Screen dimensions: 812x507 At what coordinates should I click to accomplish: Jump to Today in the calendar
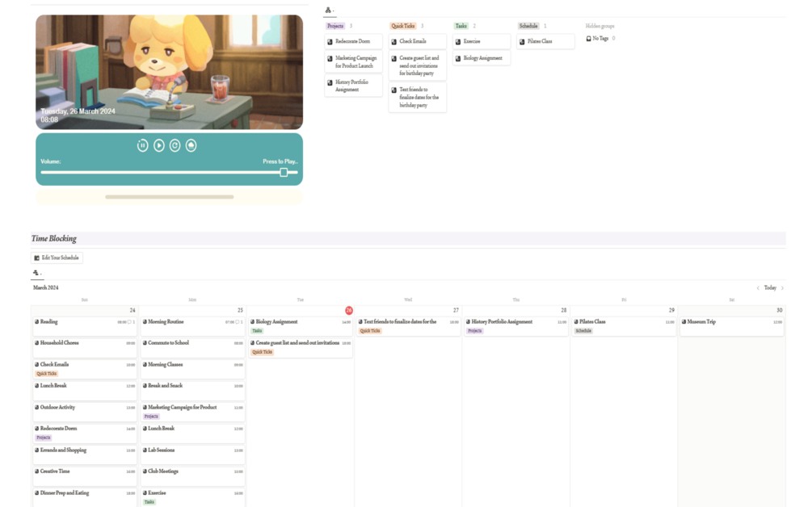click(770, 287)
